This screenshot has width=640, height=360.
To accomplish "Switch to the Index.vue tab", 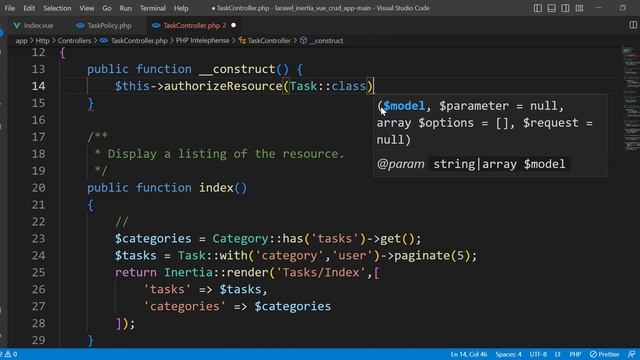I will coord(38,25).
